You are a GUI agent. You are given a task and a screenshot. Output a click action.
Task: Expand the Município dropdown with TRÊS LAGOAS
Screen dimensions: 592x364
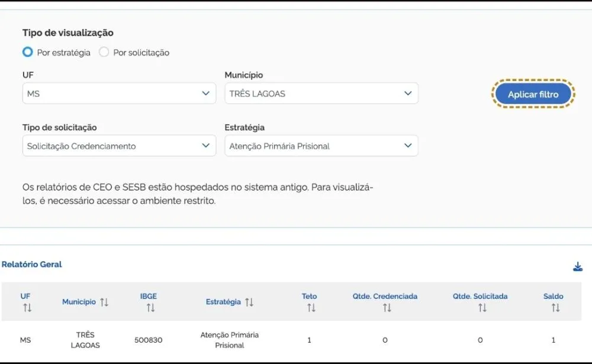(x=321, y=94)
